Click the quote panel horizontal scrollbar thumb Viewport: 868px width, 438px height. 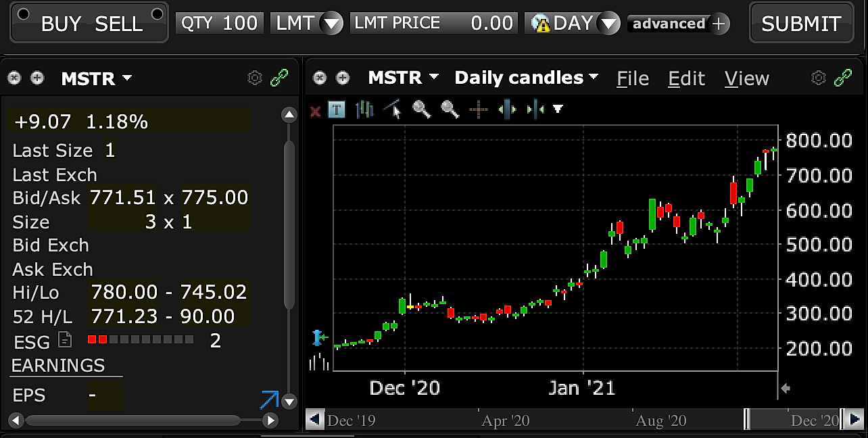pyautogui.click(x=132, y=420)
